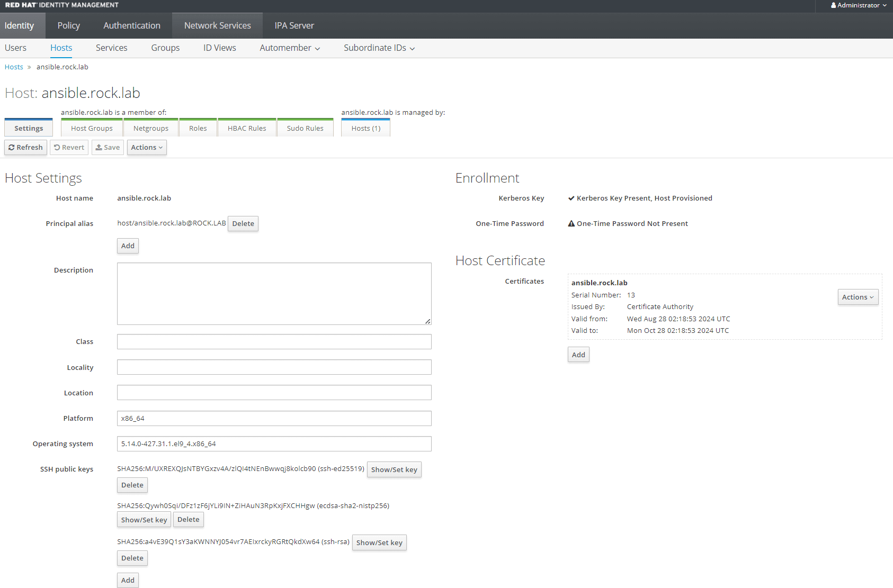Go to the Hosts sub-tab

(61, 48)
